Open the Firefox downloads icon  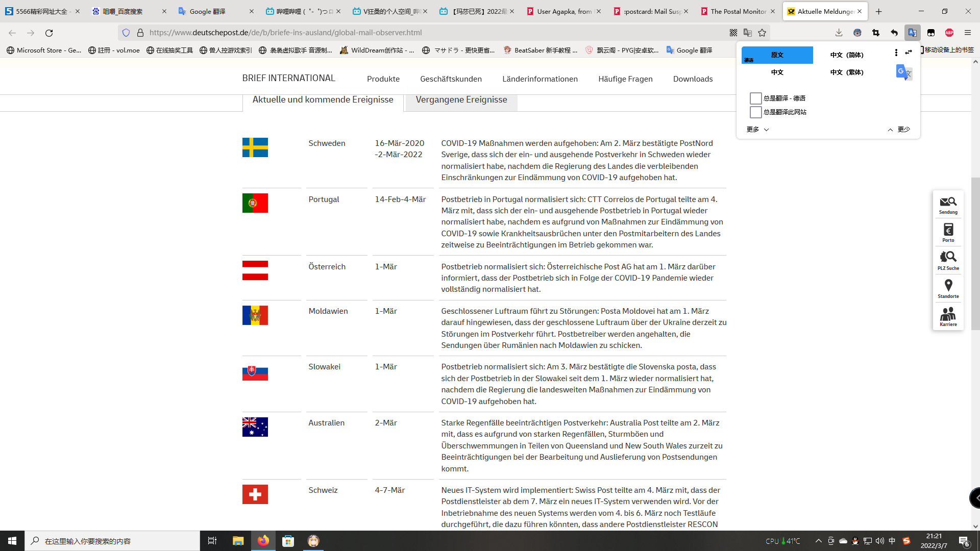point(839,33)
